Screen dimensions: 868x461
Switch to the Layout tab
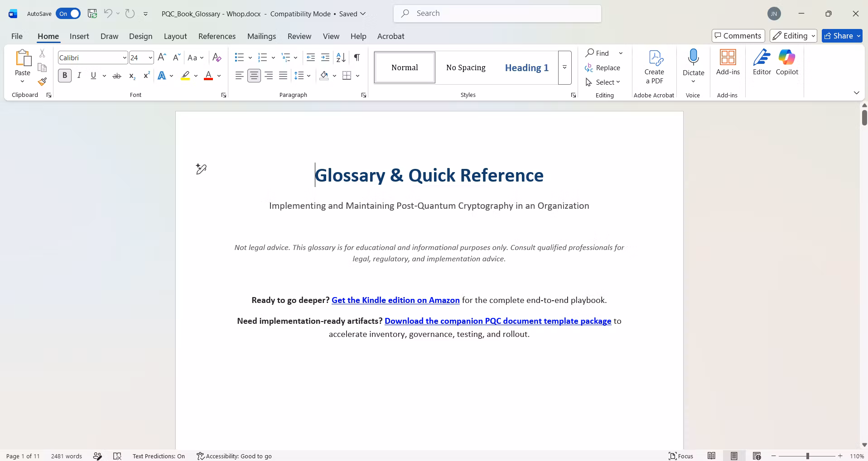(x=175, y=36)
